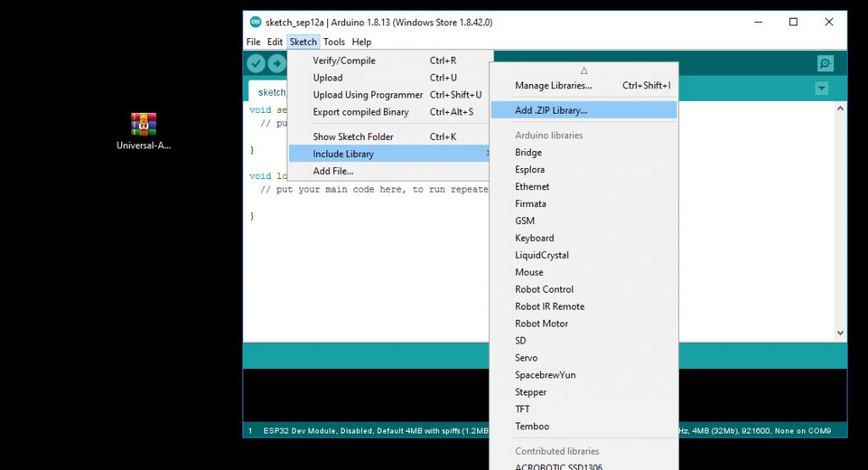Include the Robot IR Remote library
The height and width of the screenshot is (470, 868).
[x=584, y=306]
